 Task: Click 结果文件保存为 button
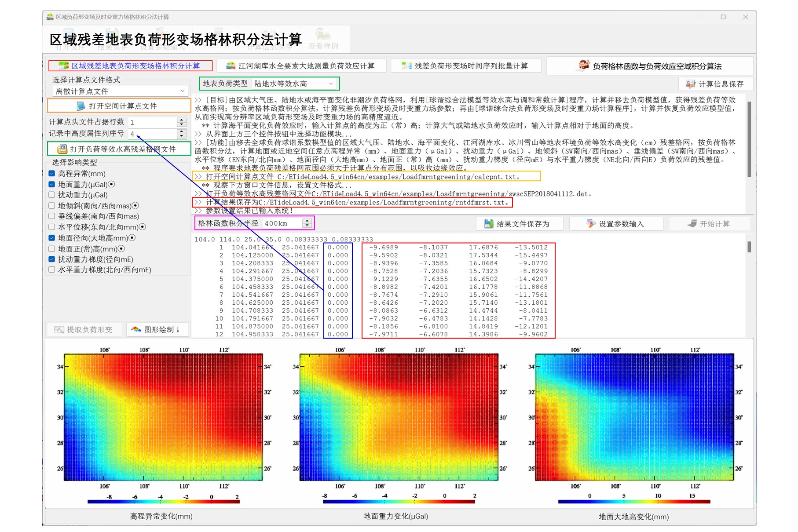point(520,224)
